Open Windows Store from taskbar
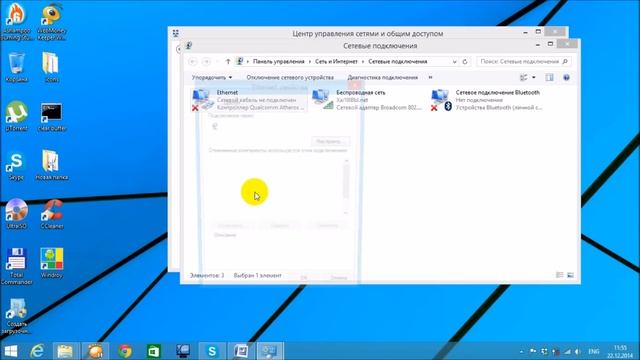 tap(154, 351)
